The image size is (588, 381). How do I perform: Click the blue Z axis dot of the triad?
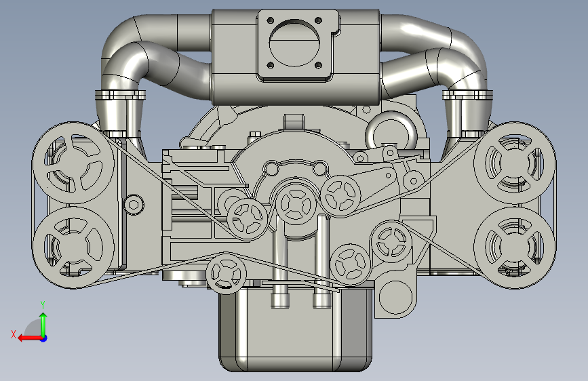[x=44, y=338]
